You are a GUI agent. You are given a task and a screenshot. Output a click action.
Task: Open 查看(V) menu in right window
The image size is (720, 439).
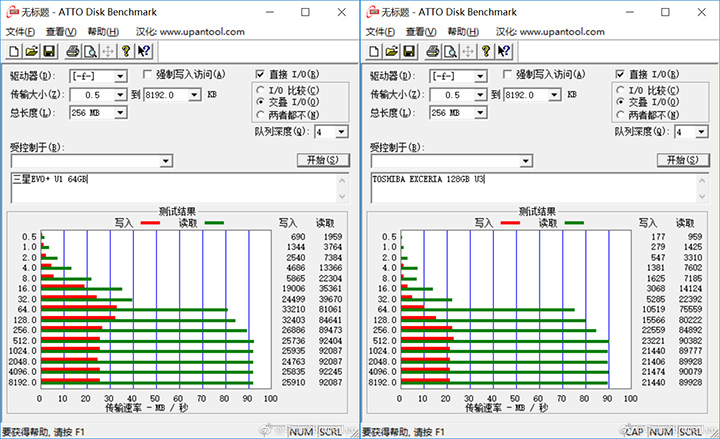[x=421, y=32]
